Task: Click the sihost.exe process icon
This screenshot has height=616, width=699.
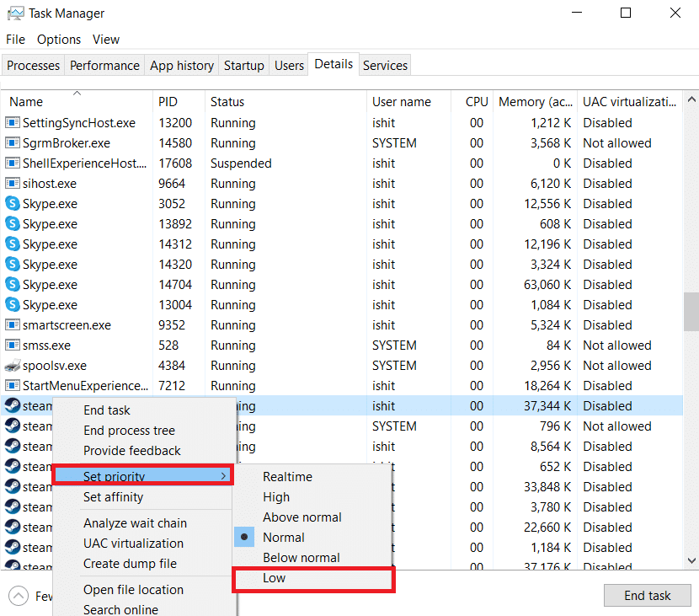Action: (x=13, y=184)
